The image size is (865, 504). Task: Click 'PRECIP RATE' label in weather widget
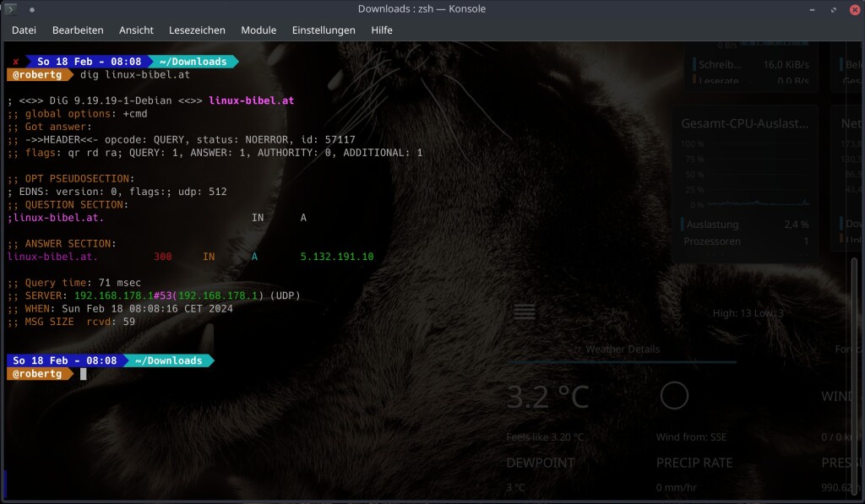coord(694,463)
